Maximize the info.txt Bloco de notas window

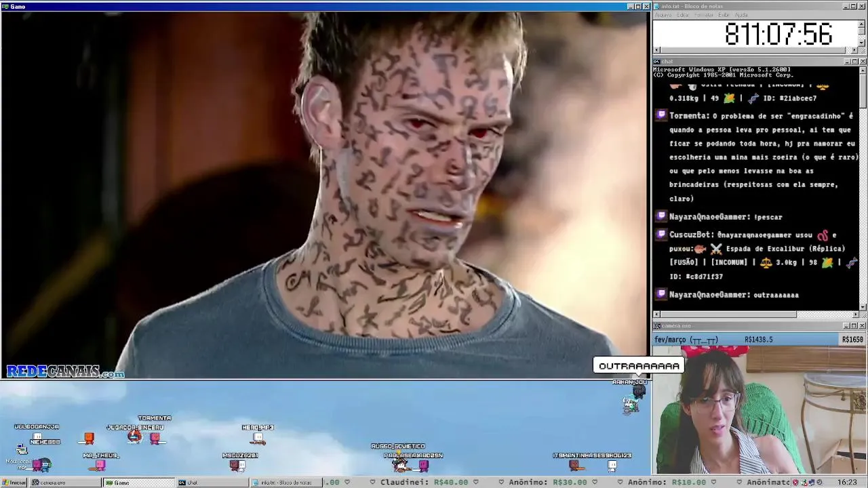tap(854, 6)
